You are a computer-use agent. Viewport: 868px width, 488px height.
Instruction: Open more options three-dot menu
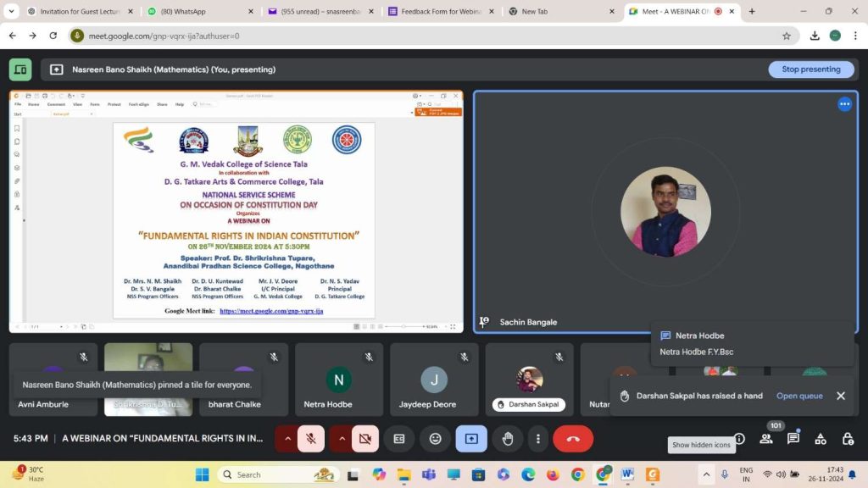click(x=538, y=439)
